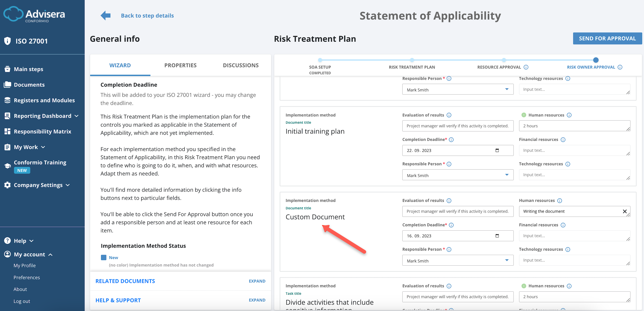This screenshot has height=311, width=644.
Task: Open Main steps in the sidebar
Action: click(28, 69)
